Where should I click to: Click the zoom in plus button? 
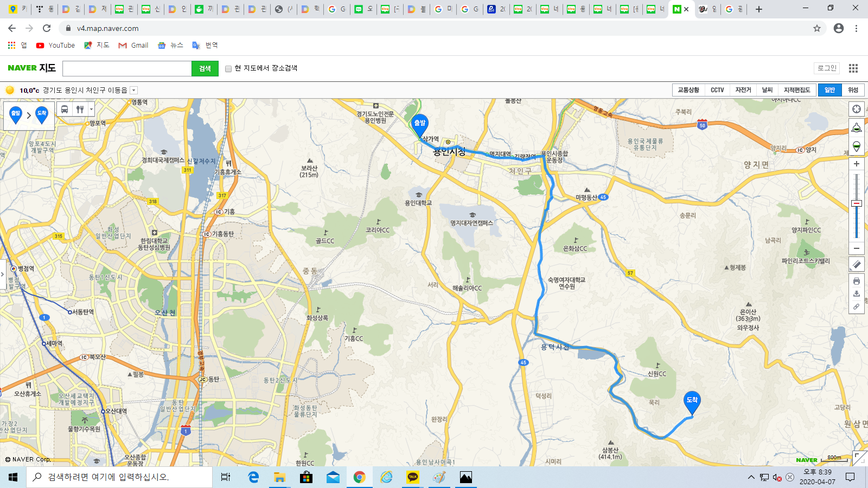click(x=857, y=164)
